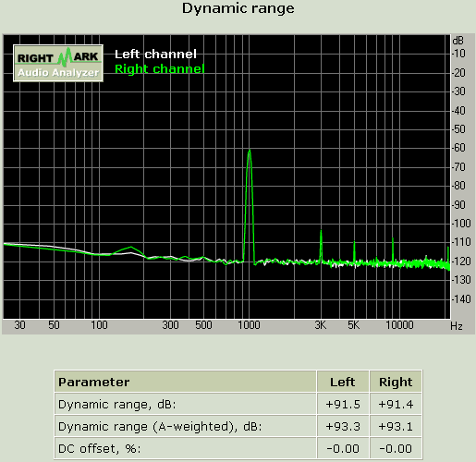Click the 1000 Hz peak on the graph
Viewport: 476px width, 462px height.
tap(250, 151)
